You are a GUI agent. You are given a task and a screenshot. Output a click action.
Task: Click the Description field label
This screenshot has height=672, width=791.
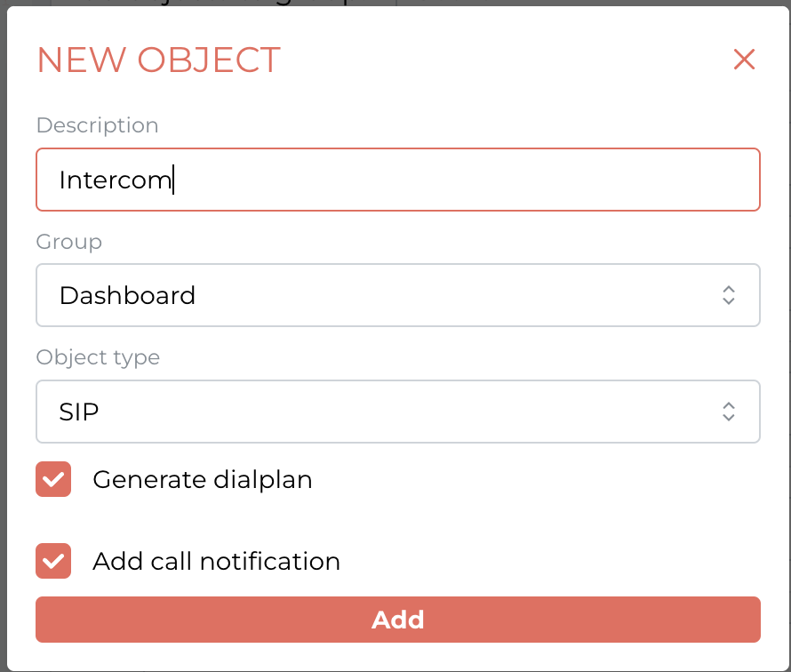(98, 125)
